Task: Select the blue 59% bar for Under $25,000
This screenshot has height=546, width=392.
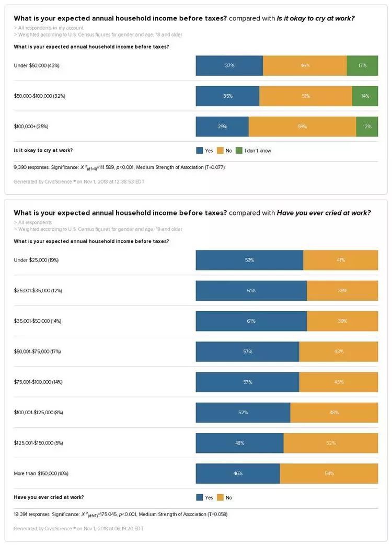Action: 249,260
